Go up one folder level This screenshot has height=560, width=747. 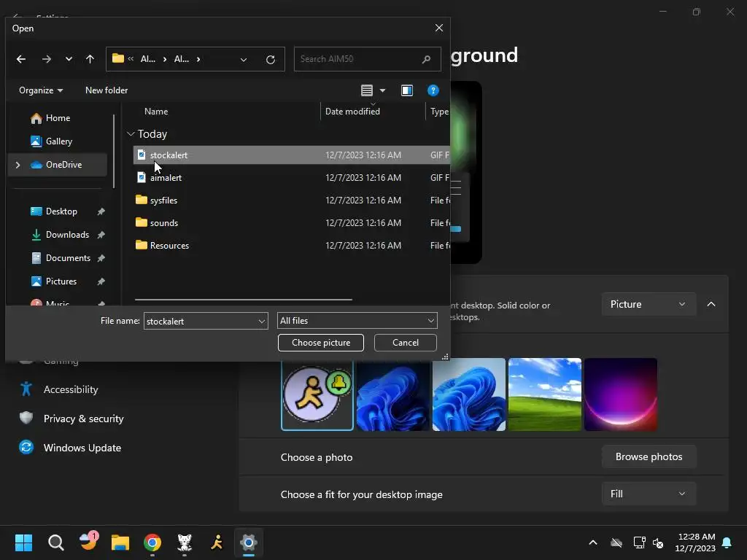click(90, 59)
